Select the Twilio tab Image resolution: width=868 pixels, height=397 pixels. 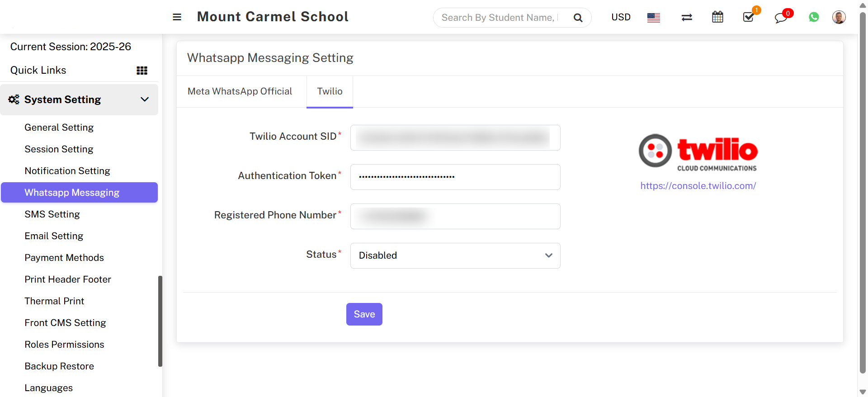click(x=330, y=91)
